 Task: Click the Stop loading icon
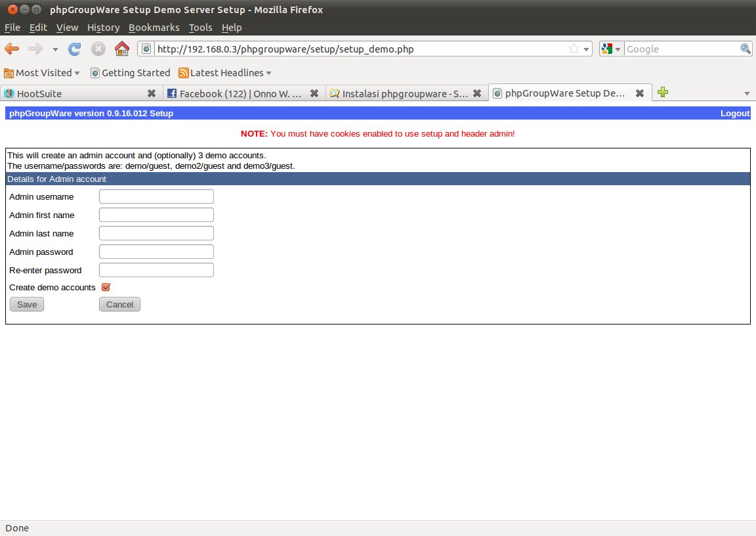(98, 49)
